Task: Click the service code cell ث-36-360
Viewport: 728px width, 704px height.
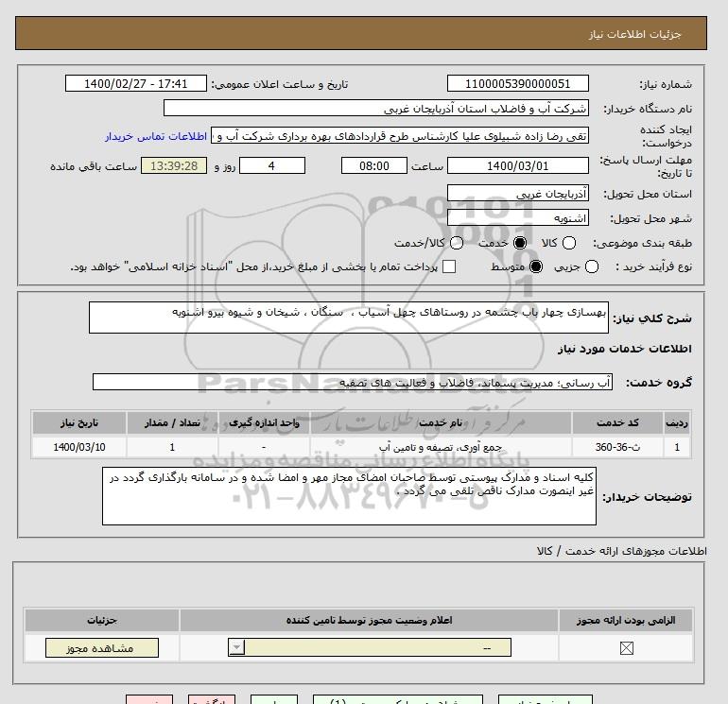Action: [617, 447]
